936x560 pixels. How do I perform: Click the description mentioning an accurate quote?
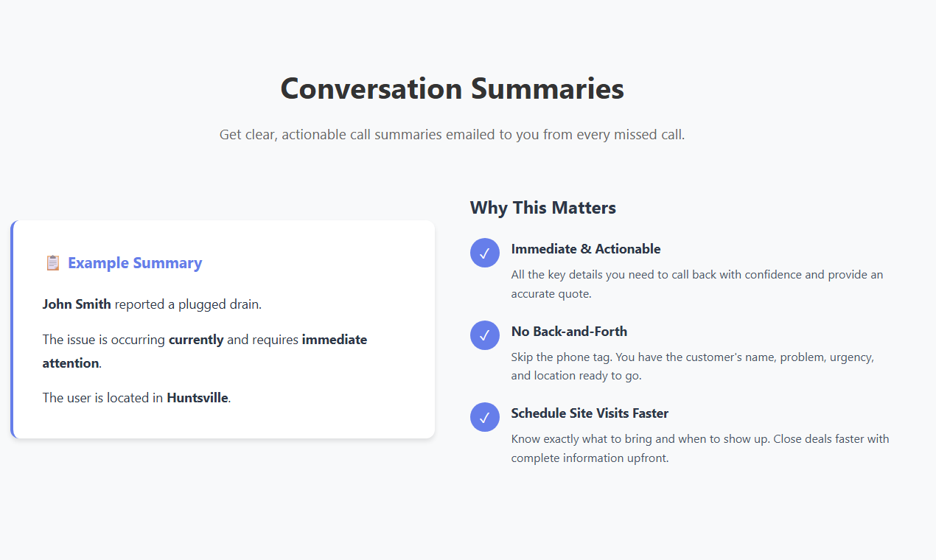pyautogui.click(x=697, y=284)
